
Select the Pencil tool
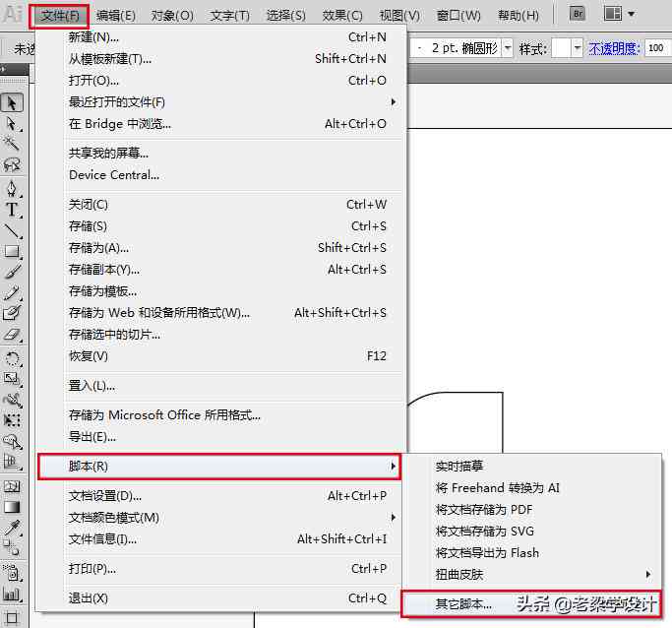point(12,292)
